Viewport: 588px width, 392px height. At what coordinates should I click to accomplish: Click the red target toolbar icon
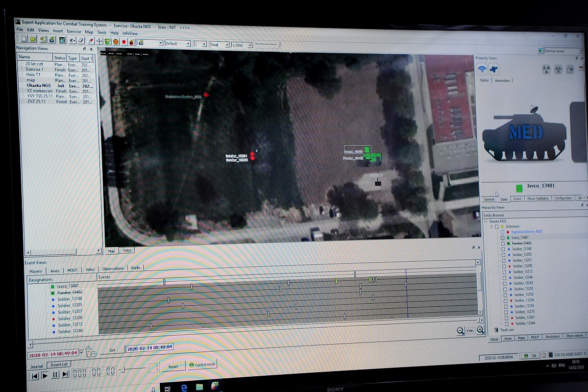115,42
